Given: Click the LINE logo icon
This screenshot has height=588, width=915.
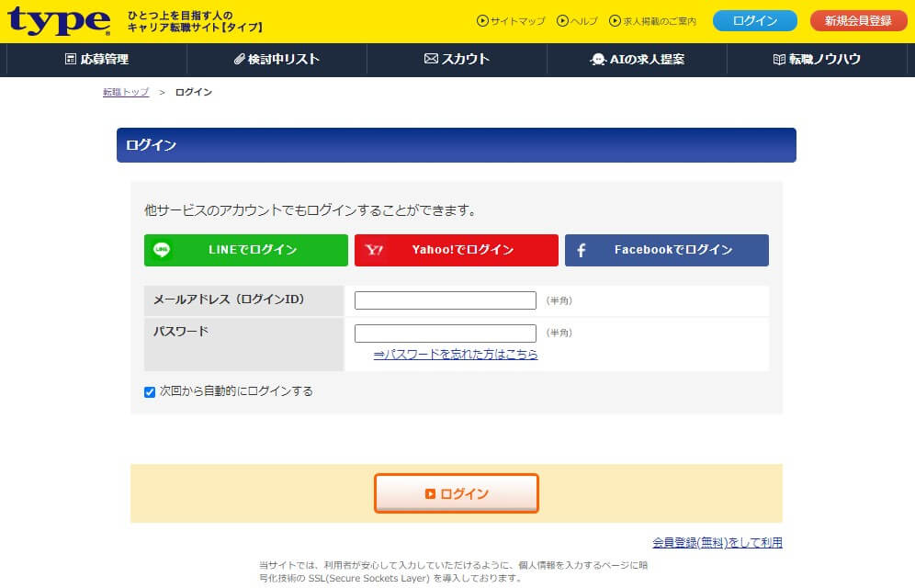Looking at the screenshot, I should tap(163, 250).
